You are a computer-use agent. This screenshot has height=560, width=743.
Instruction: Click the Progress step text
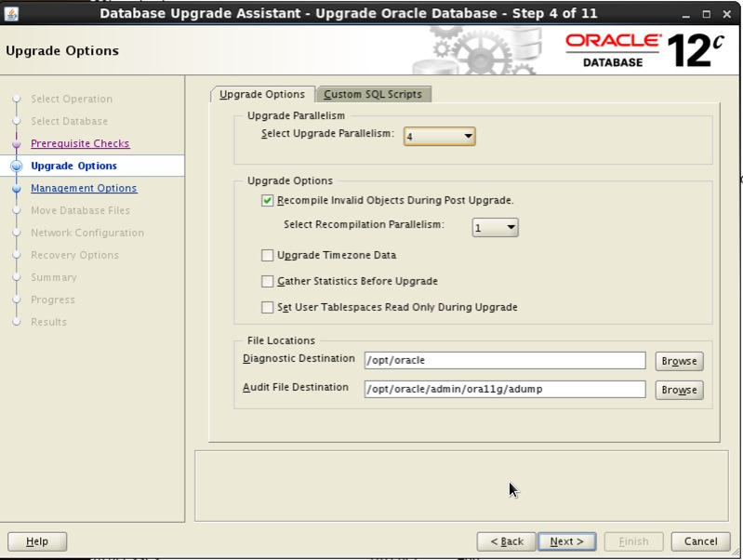[53, 300]
